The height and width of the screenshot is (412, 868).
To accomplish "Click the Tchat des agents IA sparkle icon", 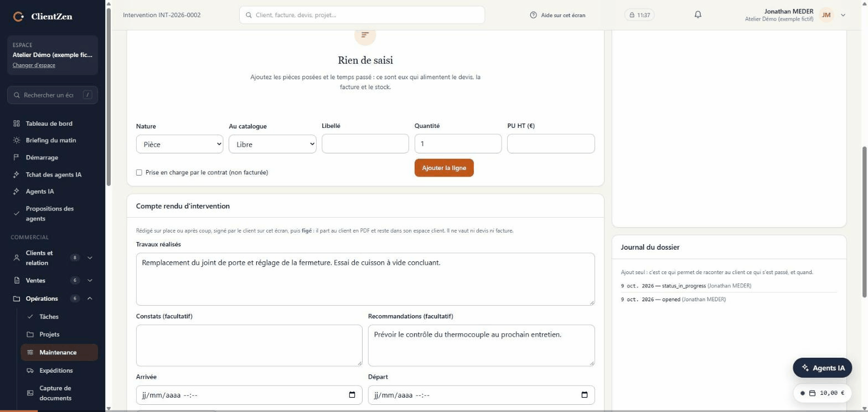I will [x=17, y=174].
